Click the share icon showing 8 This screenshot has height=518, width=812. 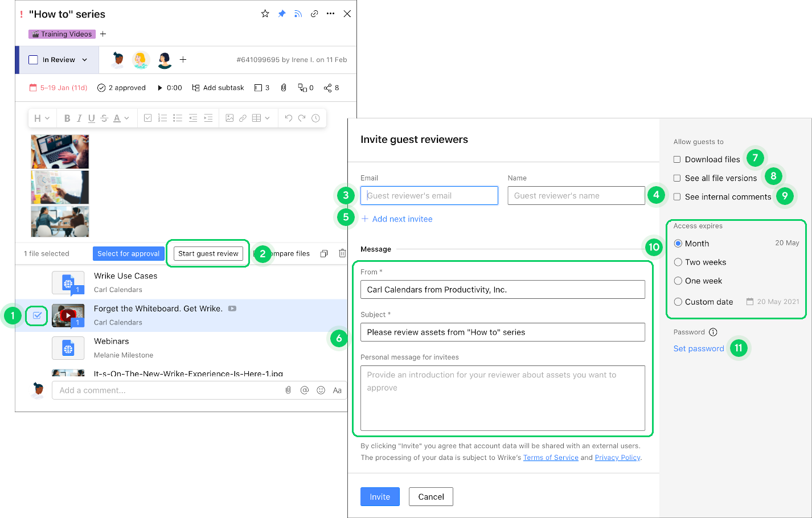click(331, 88)
